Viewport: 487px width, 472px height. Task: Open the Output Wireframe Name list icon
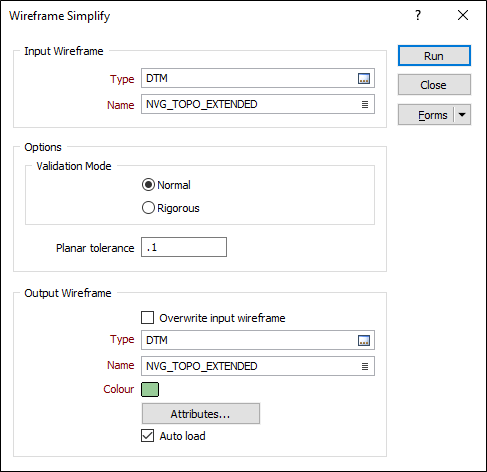(x=365, y=367)
